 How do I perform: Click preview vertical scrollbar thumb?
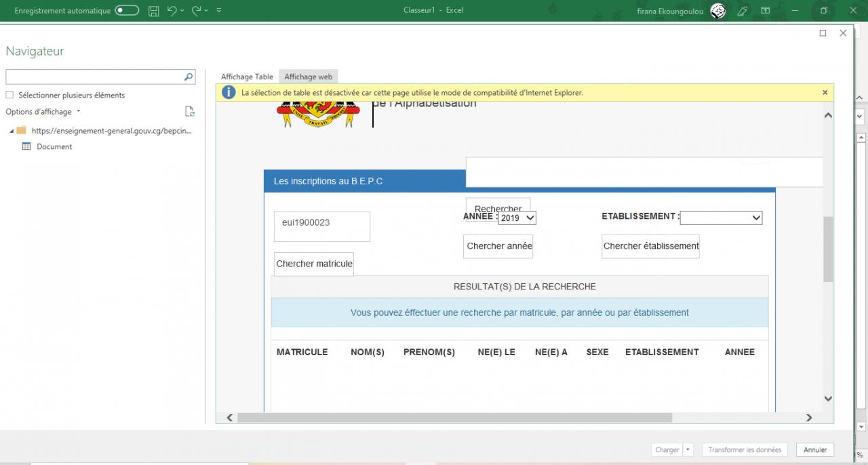[x=828, y=249]
